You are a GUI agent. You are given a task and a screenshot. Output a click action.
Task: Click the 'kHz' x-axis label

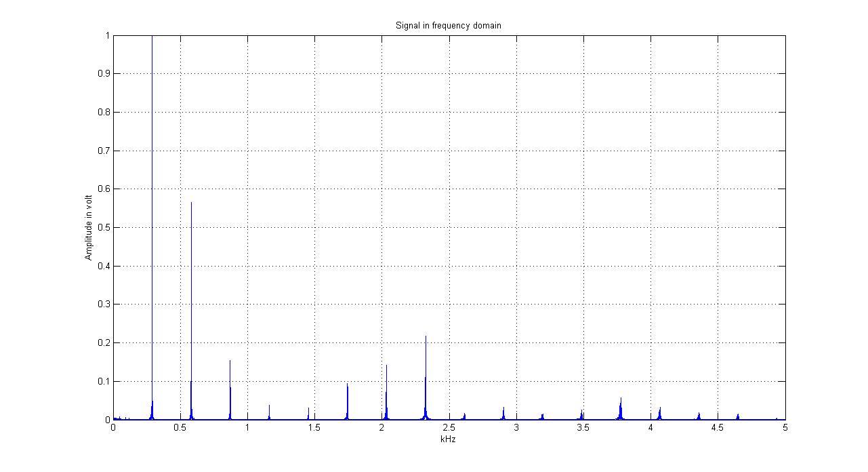pos(449,439)
